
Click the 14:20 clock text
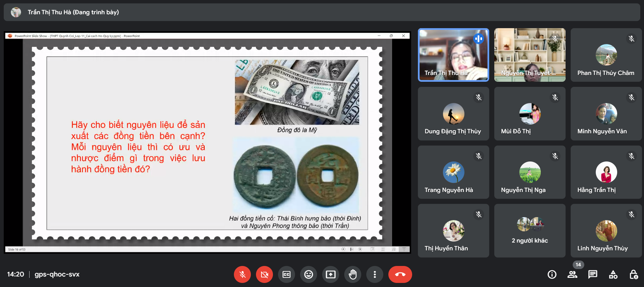pyautogui.click(x=16, y=274)
